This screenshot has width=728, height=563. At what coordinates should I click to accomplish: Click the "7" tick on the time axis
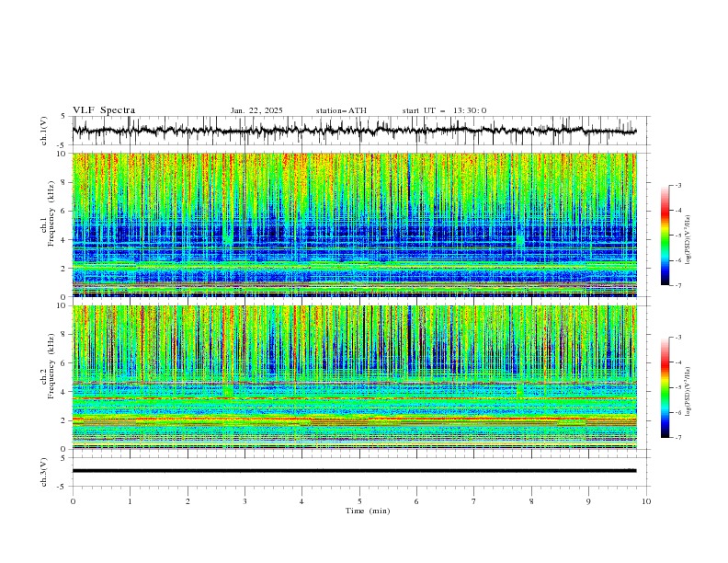coord(474,501)
